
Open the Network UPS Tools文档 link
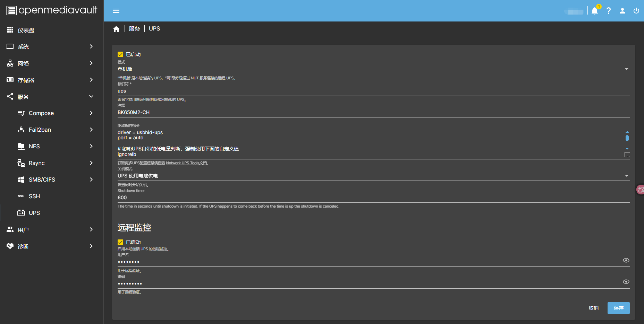pos(187,163)
